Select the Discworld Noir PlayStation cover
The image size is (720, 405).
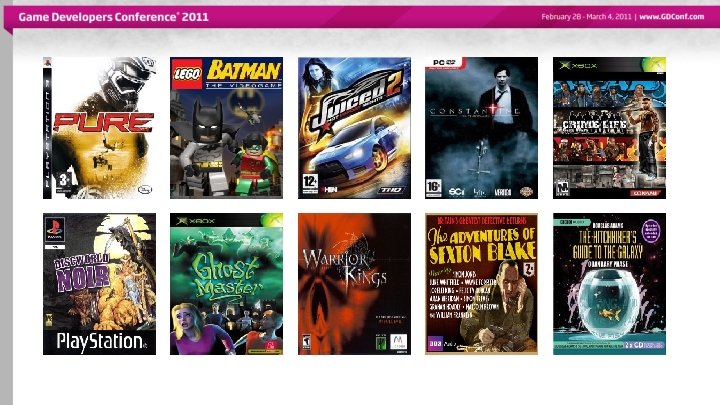(x=99, y=284)
